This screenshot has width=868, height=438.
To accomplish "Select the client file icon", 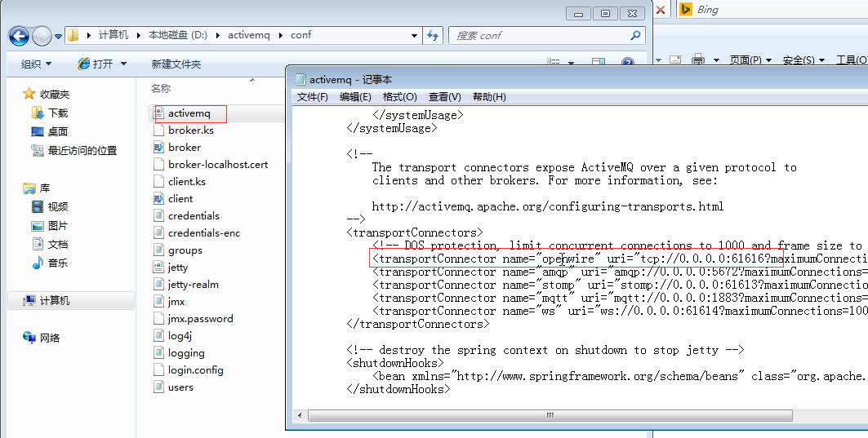I will 159,199.
